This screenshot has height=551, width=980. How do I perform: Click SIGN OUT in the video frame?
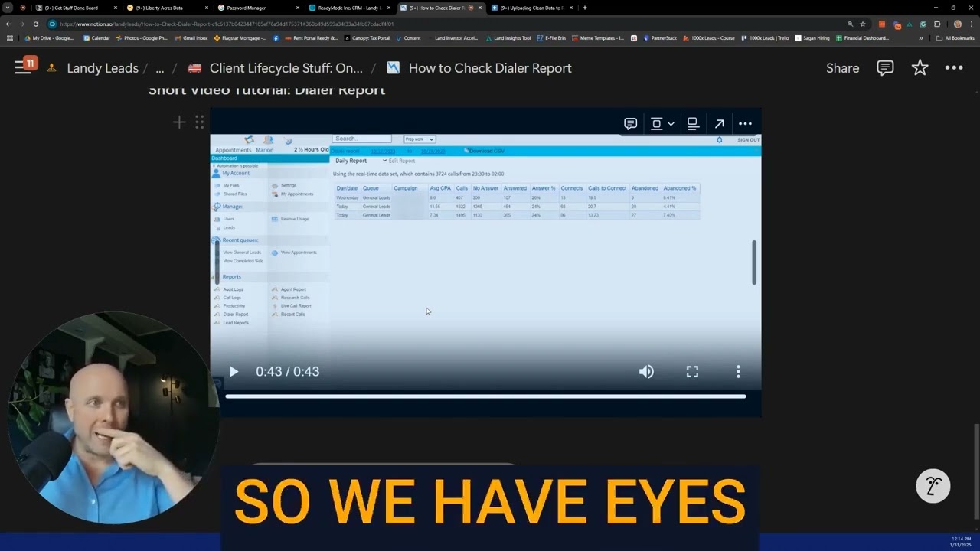pos(748,140)
